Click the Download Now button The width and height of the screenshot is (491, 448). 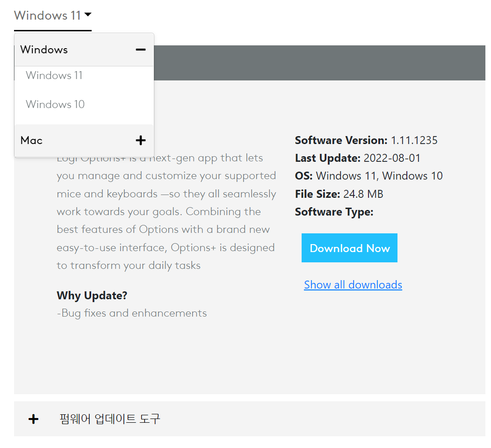coord(349,248)
